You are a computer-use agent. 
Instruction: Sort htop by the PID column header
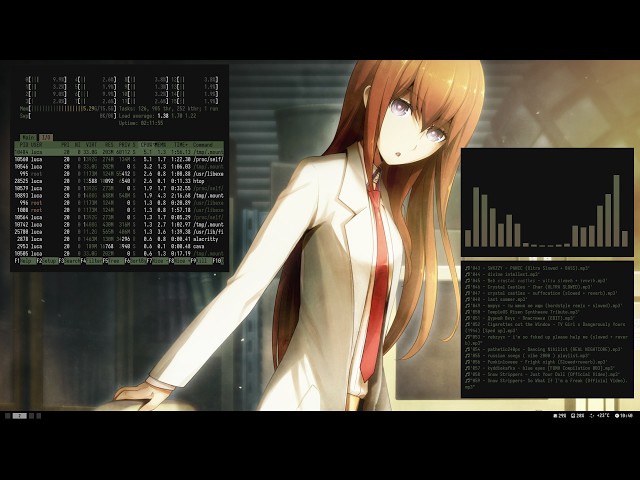[24, 145]
